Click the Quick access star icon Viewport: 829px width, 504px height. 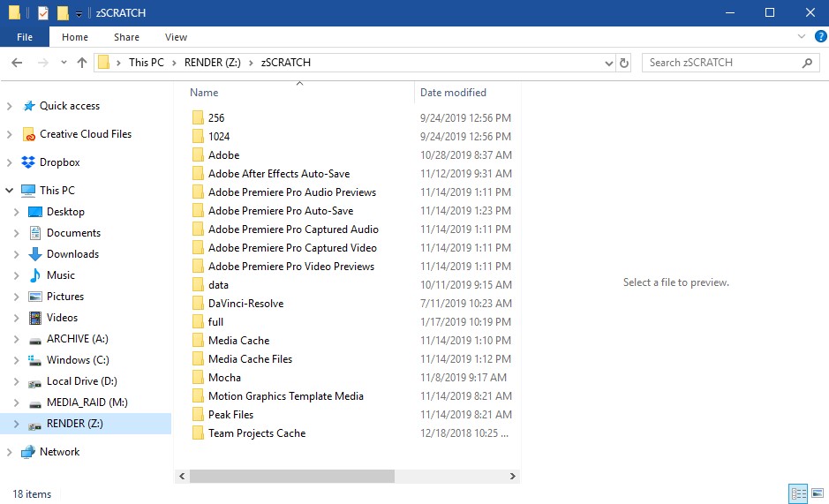click(x=28, y=106)
